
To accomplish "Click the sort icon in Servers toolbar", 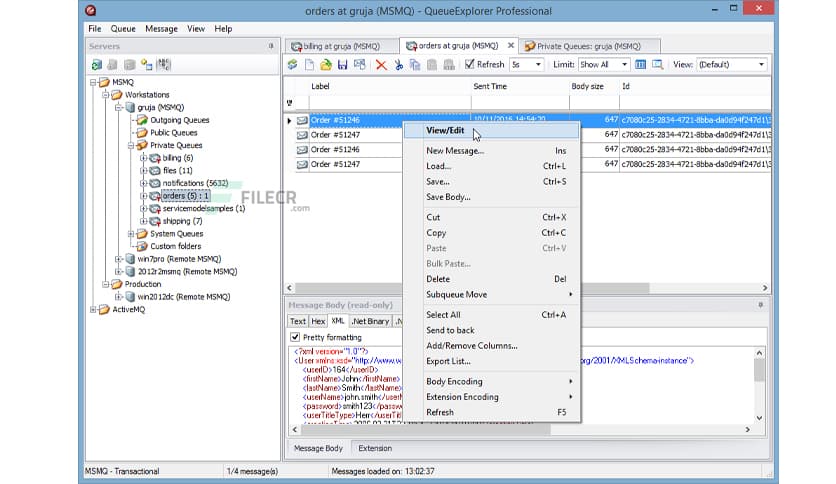I will coord(164,65).
